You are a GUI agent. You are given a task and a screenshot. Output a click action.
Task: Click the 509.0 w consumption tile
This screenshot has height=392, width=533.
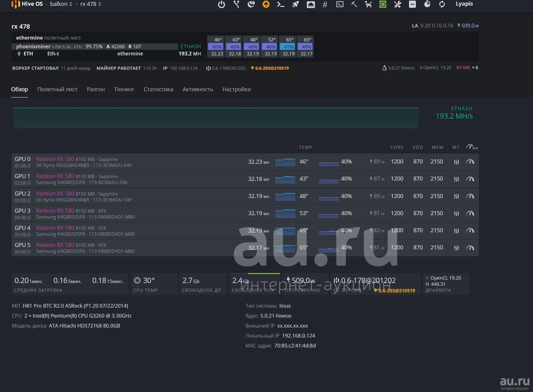pos(305,284)
